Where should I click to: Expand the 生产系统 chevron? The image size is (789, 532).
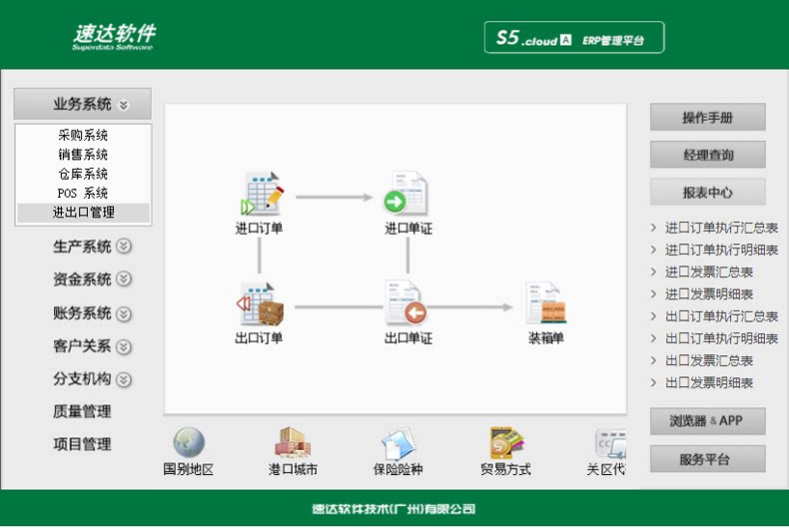coord(124,247)
